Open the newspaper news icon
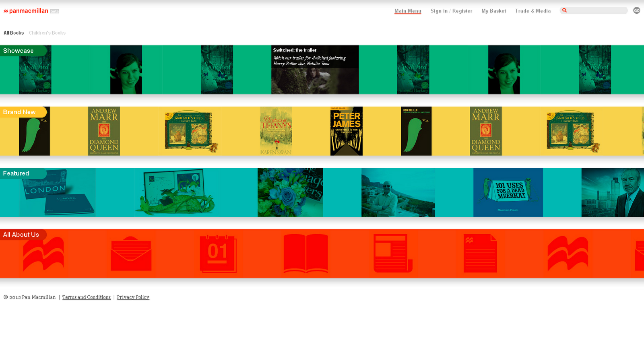This screenshot has width=644, height=338. coord(393,253)
